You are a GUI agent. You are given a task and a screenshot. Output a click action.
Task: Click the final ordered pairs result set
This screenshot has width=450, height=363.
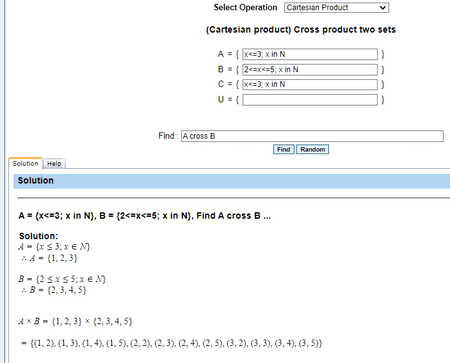[171, 343]
